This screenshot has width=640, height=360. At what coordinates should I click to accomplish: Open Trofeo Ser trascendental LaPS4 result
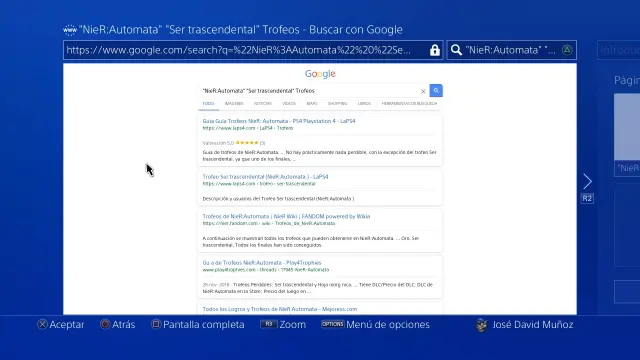pos(265,177)
